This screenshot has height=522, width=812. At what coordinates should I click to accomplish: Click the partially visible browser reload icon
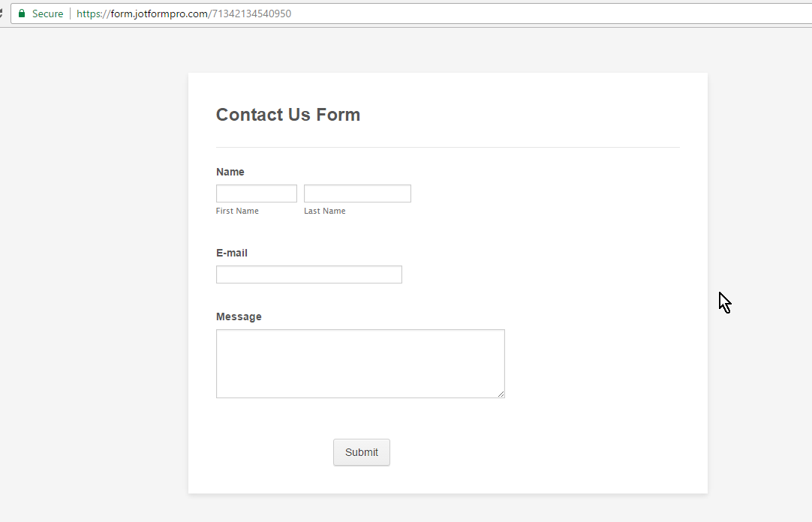[x=2, y=13]
